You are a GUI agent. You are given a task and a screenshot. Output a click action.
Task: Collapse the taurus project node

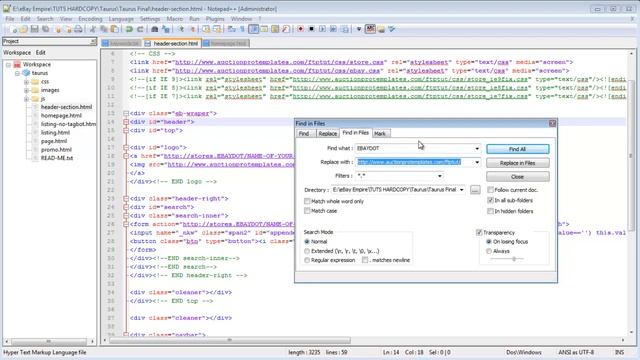[17, 73]
